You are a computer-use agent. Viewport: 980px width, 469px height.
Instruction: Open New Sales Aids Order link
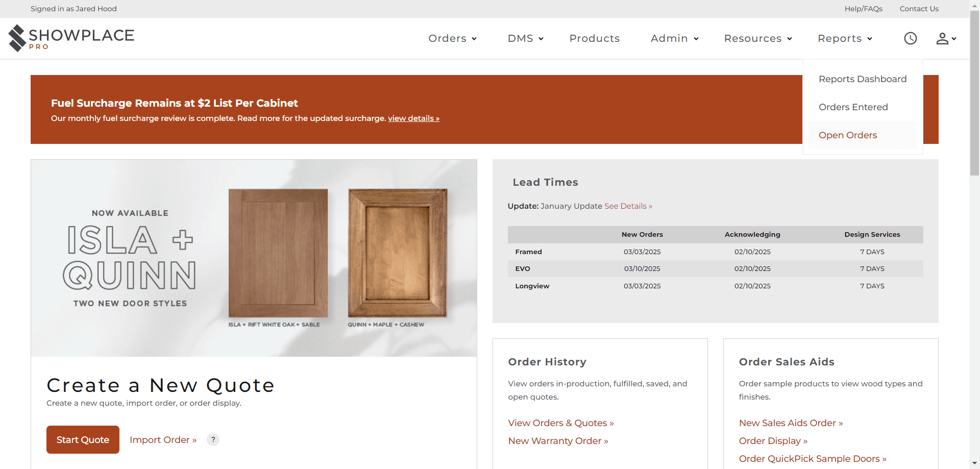[791, 423]
